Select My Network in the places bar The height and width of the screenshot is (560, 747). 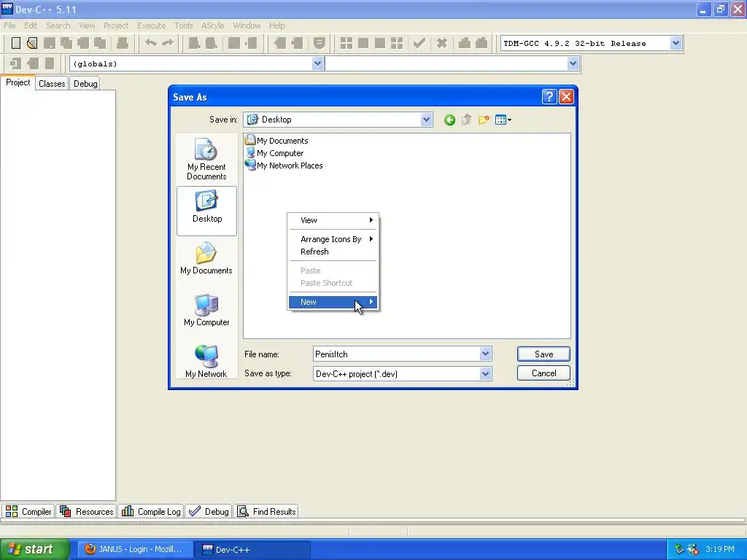click(206, 362)
